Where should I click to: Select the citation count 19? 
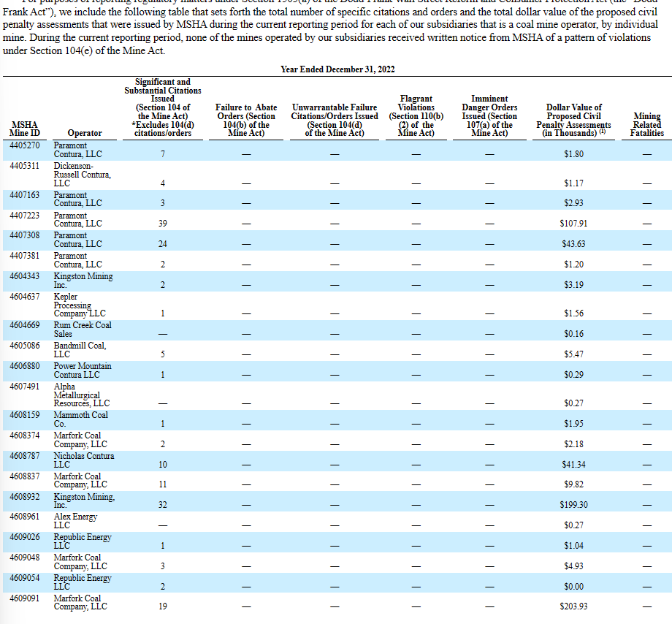click(x=162, y=606)
